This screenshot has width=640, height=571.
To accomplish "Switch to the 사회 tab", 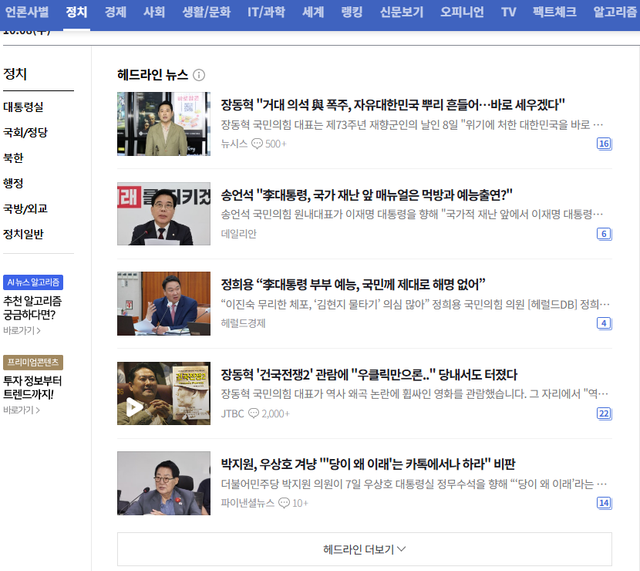I will tap(154, 12).
